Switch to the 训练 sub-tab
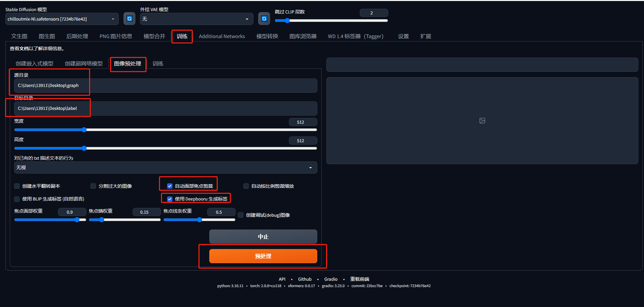This screenshot has width=644, height=307. [158, 63]
